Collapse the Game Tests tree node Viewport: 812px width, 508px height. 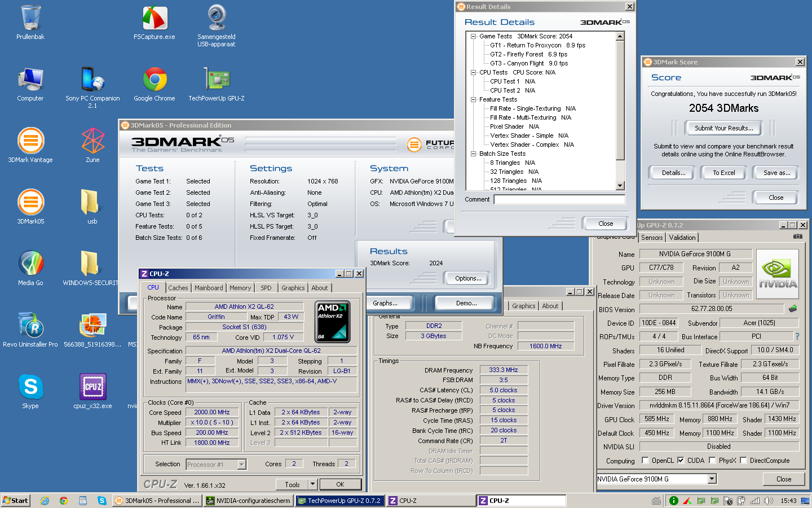point(473,36)
